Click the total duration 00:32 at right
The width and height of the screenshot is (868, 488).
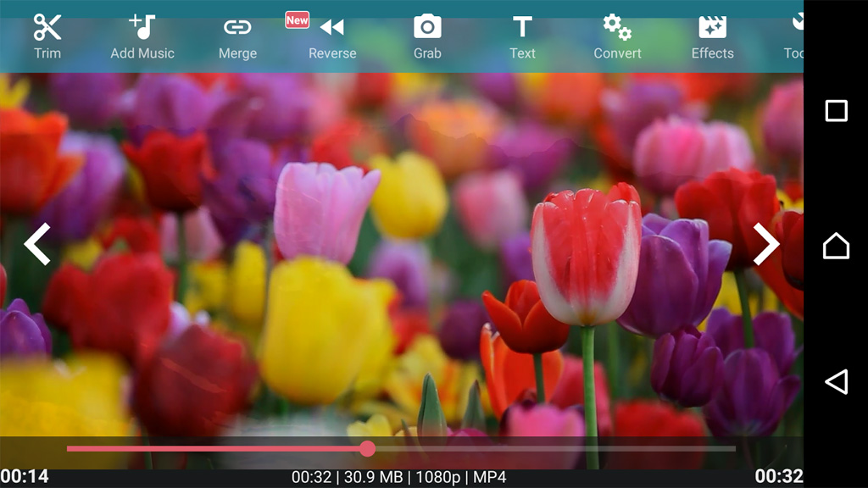(778, 476)
